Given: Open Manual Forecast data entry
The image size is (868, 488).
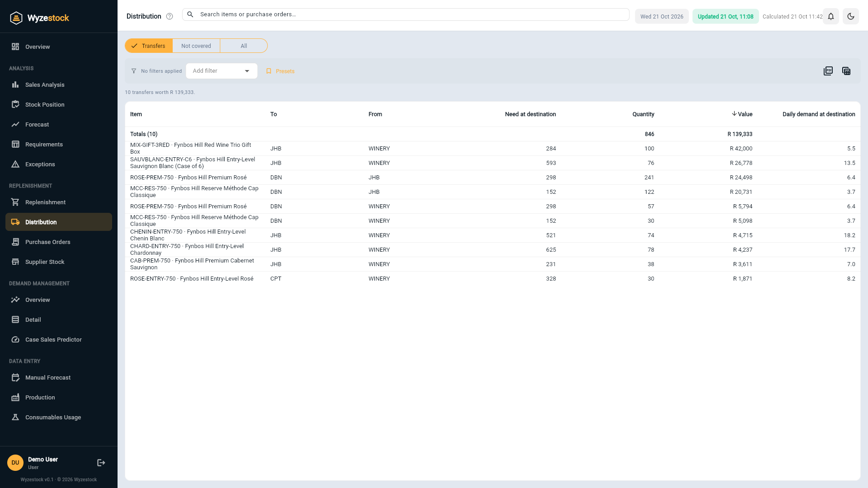Looking at the screenshot, I should click(59, 377).
